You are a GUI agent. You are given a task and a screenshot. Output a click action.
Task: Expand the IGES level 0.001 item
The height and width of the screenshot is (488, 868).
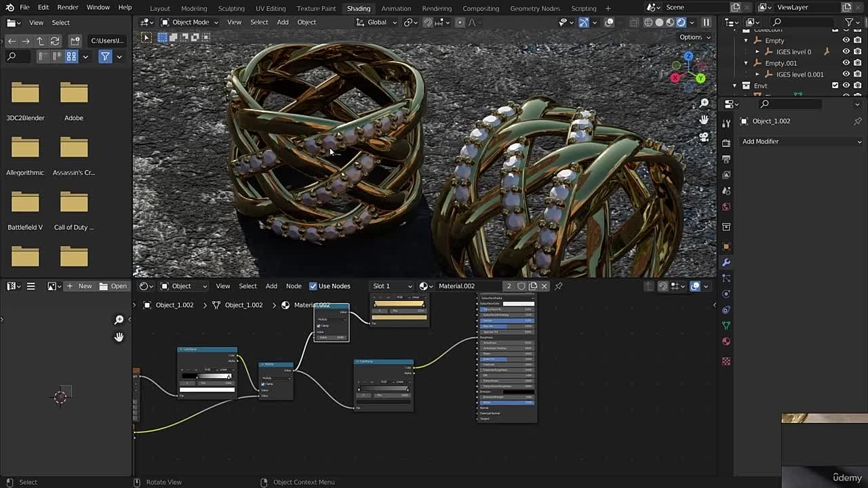tap(757, 75)
